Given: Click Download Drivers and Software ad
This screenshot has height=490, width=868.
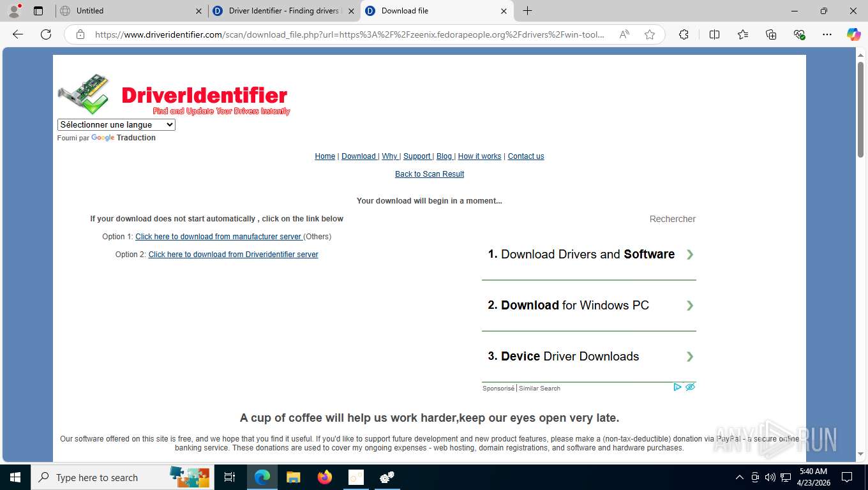Looking at the screenshot, I should tap(588, 255).
